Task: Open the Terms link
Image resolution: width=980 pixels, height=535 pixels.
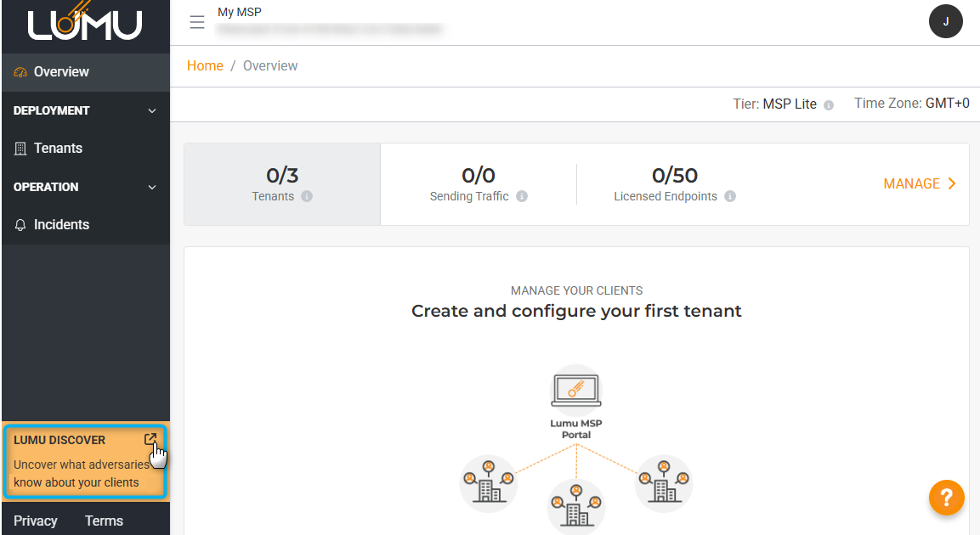Action: [x=104, y=521]
